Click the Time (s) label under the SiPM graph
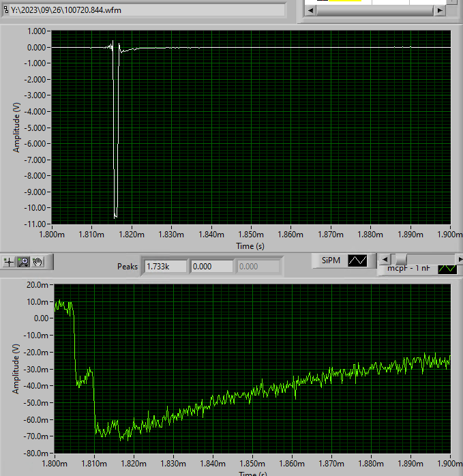The height and width of the screenshot is (476, 463). point(250,246)
